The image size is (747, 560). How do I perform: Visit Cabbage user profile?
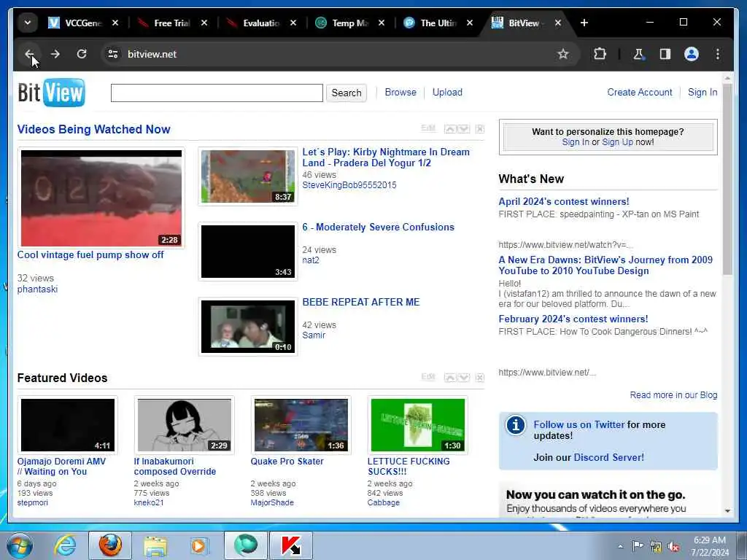click(x=384, y=502)
